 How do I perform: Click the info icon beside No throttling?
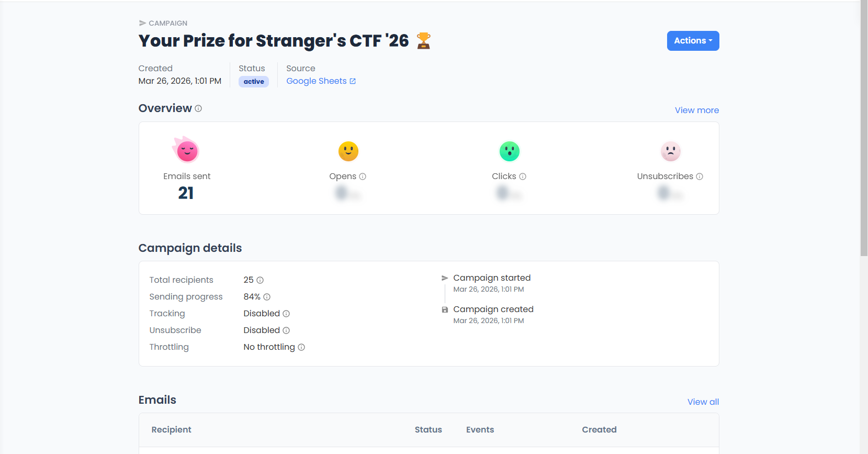301,347
